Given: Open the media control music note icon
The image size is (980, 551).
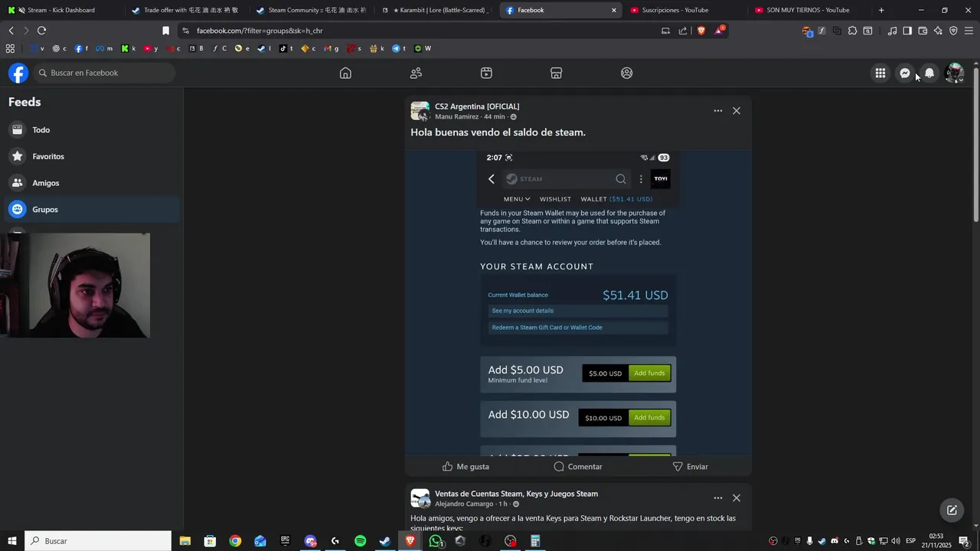Looking at the screenshot, I should pyautogui.click(x=892, y=31).
